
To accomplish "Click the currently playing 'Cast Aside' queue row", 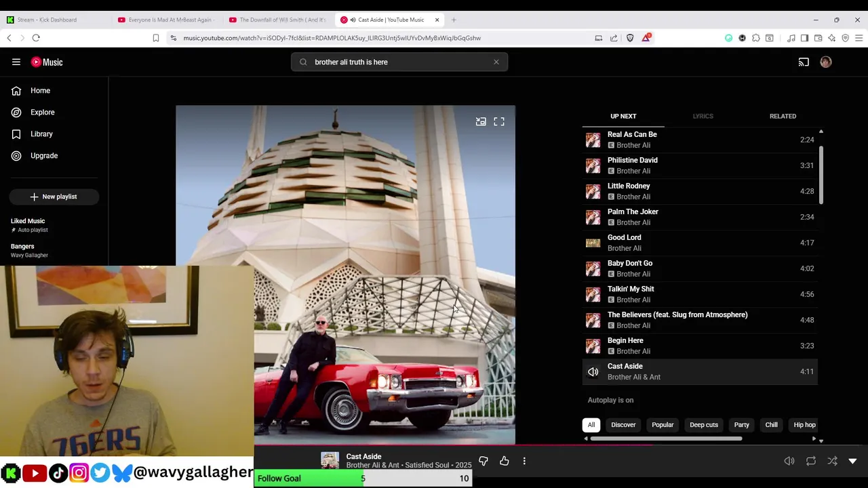I will 700,371.
